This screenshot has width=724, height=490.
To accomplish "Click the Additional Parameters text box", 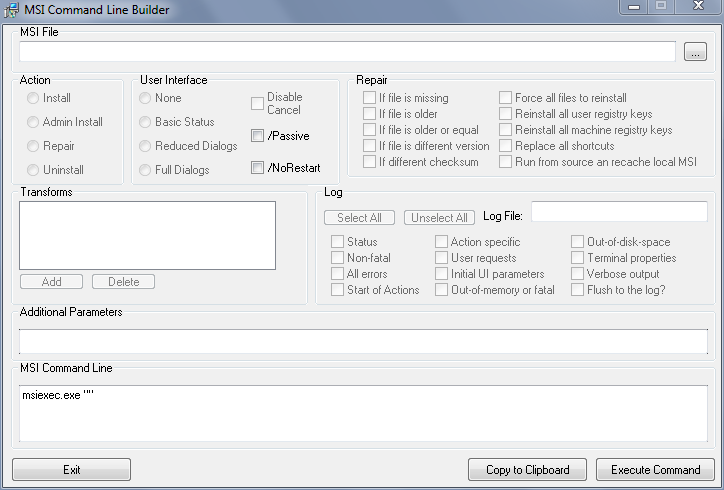I will point(363,341).
